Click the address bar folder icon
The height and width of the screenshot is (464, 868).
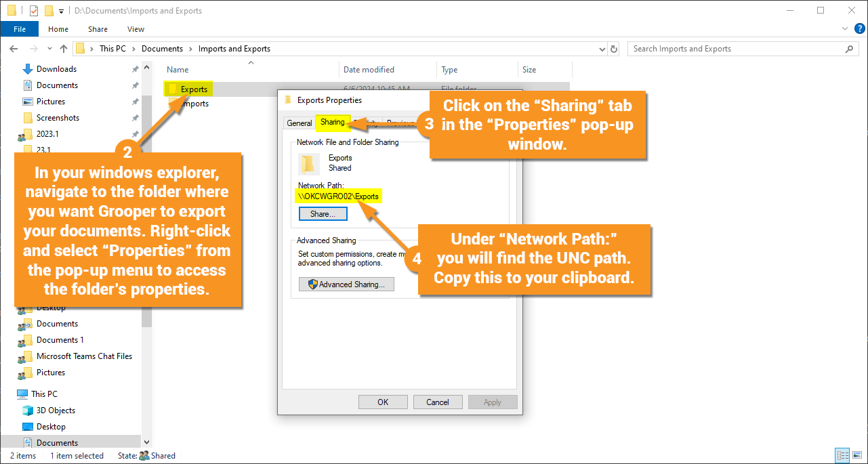[80, 49]
